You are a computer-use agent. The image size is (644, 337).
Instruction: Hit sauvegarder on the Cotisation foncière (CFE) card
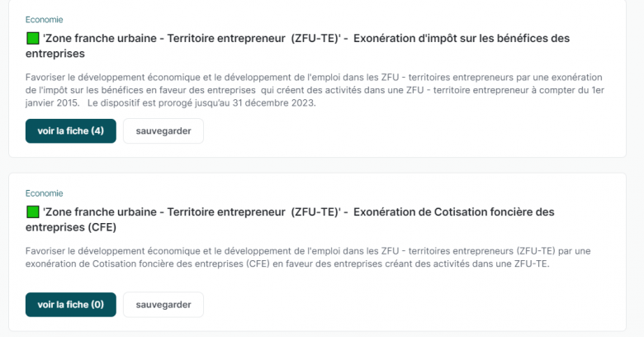pyautogui.click(x=163, y=304)
